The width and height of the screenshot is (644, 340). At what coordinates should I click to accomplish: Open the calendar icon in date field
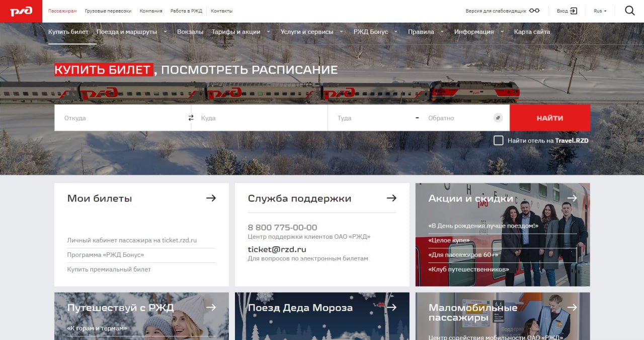(x=498, y=118)
